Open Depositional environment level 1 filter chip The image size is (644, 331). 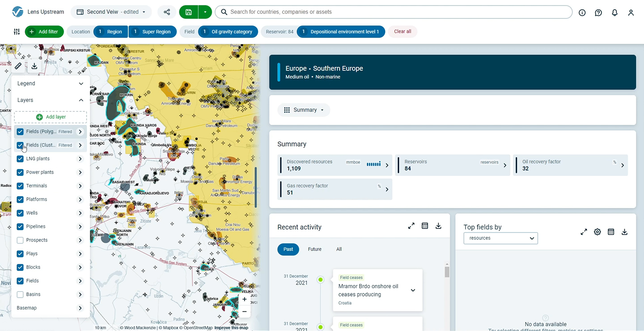(x=341, y=32)
